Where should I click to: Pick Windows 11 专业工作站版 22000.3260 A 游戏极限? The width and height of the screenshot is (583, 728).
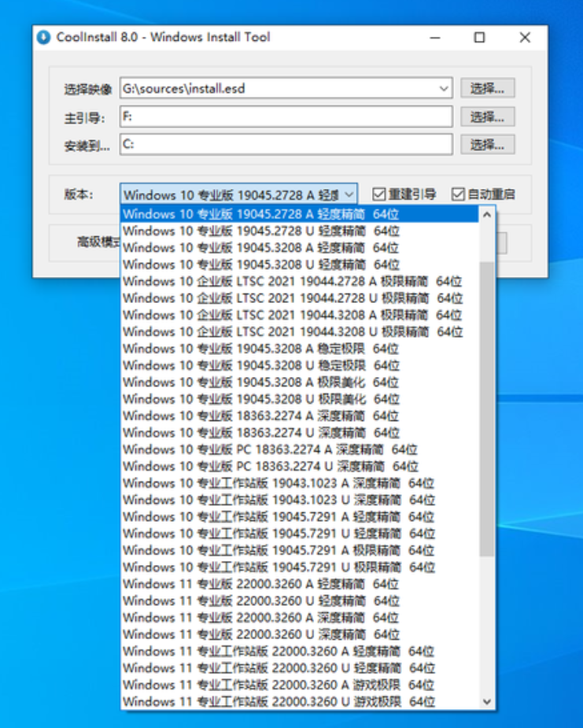click(x=300, y=685)
